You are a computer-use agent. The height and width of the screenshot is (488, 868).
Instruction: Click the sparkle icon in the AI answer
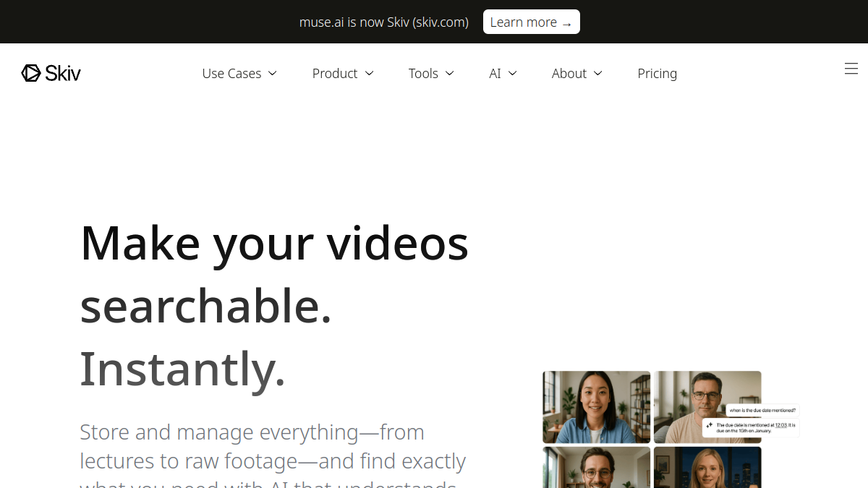[710, 425]
